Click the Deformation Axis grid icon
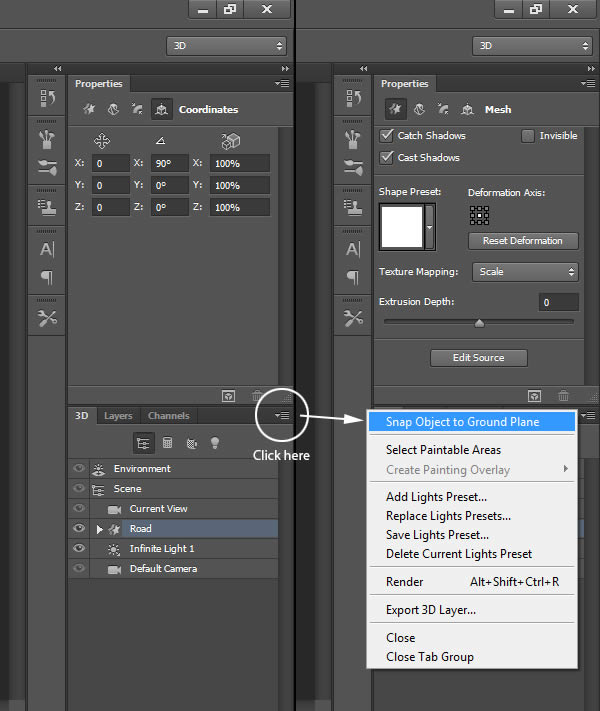This screenshot has height=711, width=600. (479, 215)
